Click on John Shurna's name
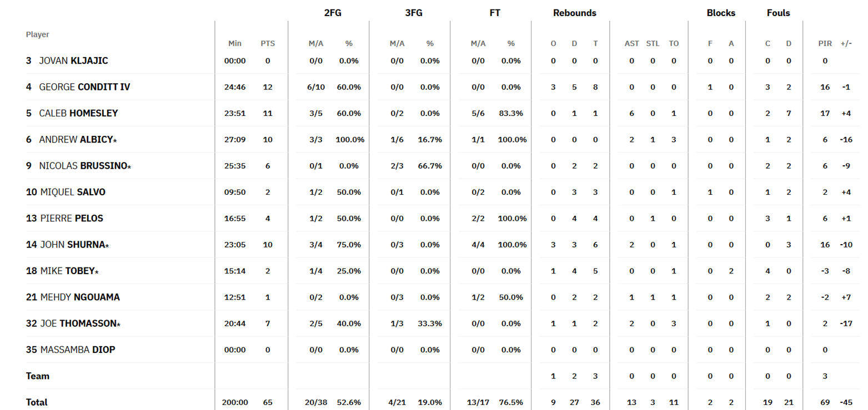Screen dimensions: 868x410 72,245
